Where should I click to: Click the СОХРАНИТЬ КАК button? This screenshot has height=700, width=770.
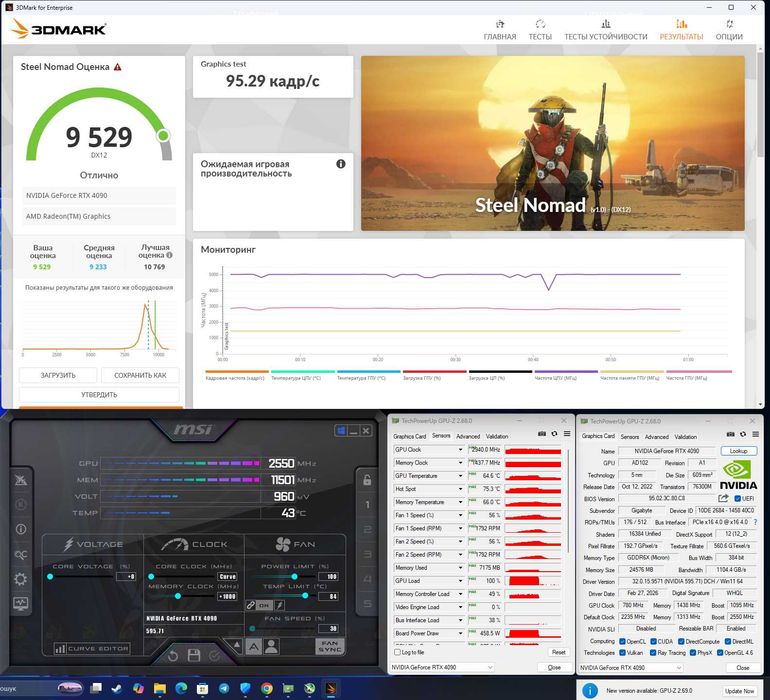coord(140,375)
